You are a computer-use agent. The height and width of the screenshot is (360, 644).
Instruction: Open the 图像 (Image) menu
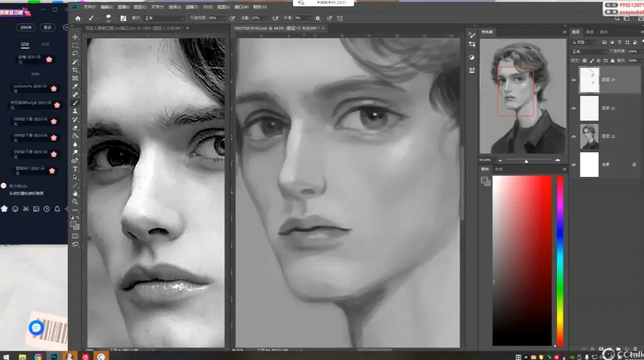coord(123,7)
